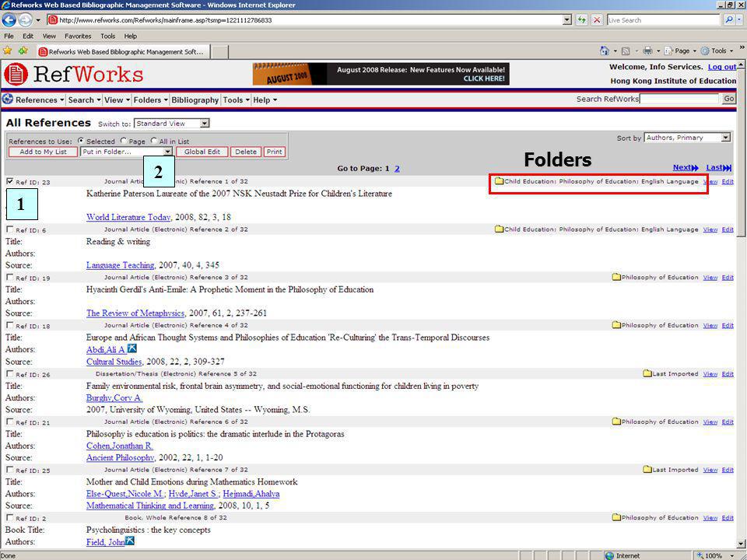
Task: Click the lookup icon beside Field, John
Action: 130,541
